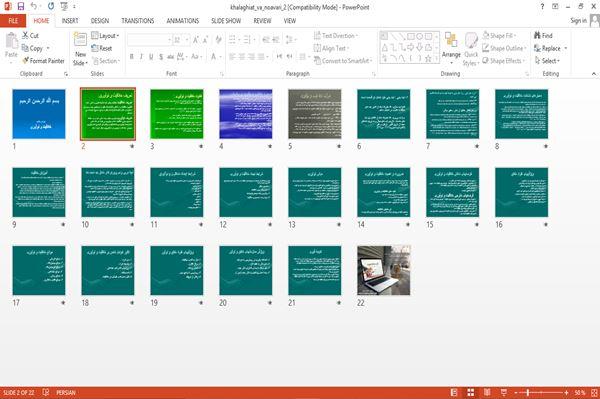Save the presentation using the floppy icon
The height and width of the screenshot is (399, 600).
tap(21, 6)
